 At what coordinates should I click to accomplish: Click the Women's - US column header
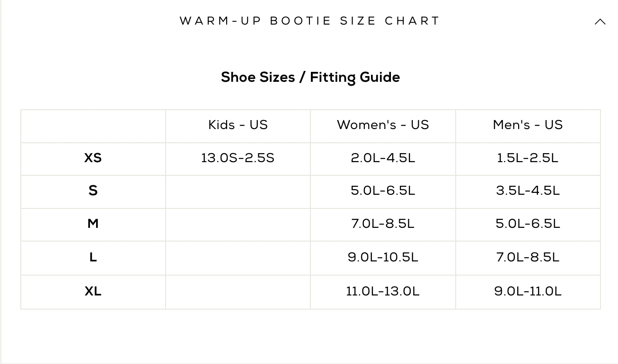click(383, 125)
